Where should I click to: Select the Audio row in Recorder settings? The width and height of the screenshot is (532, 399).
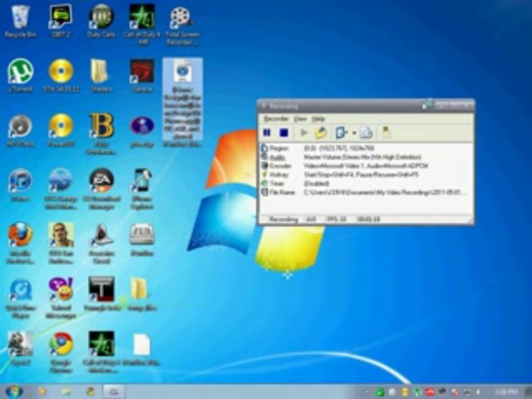point(366,157)
